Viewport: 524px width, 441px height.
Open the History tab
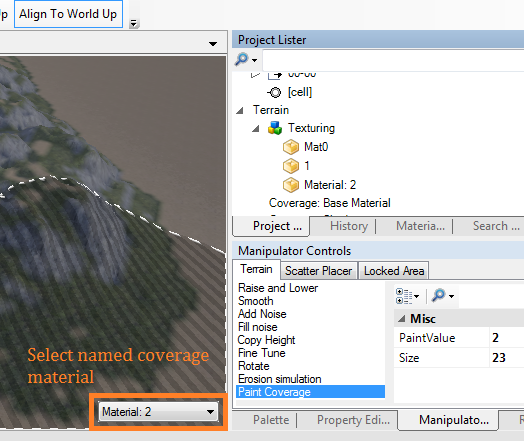point(349,226)
